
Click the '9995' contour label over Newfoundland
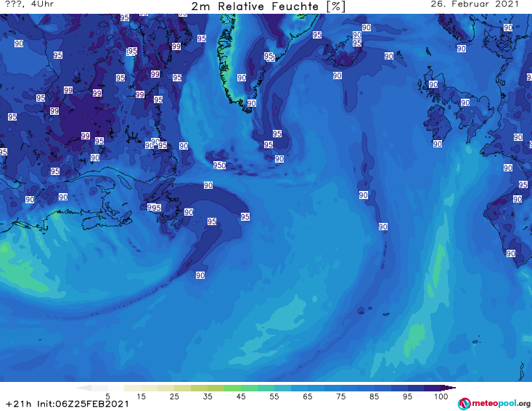click(155, 208)
